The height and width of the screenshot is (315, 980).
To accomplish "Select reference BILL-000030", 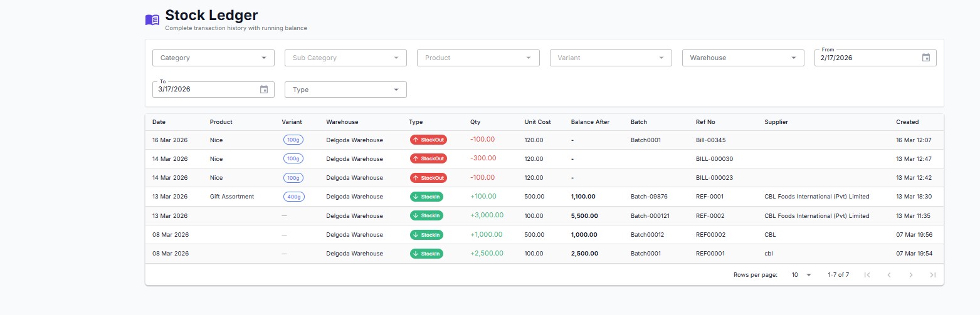I will 715,159.
